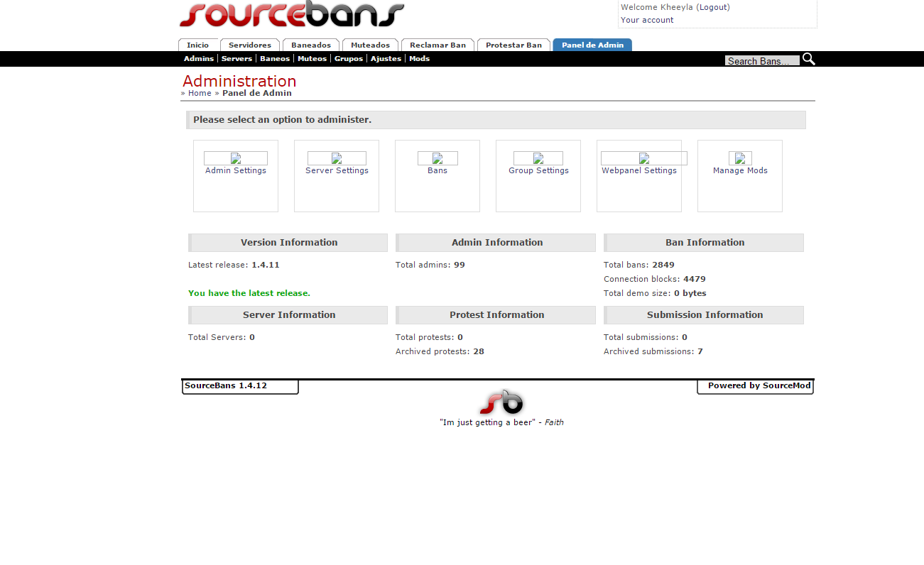Viewport: 924px width, 565px height.
Task: Click the Manage Mods label
Action: coord(740,170)
